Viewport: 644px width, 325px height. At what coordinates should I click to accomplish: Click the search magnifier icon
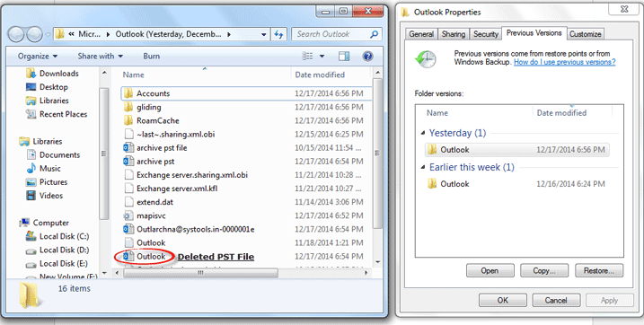point(374,34)
